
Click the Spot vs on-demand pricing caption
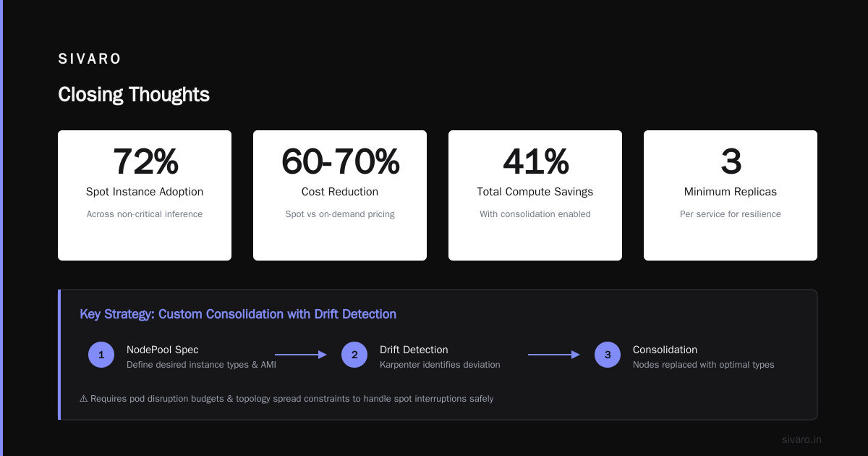coord(340,214)
